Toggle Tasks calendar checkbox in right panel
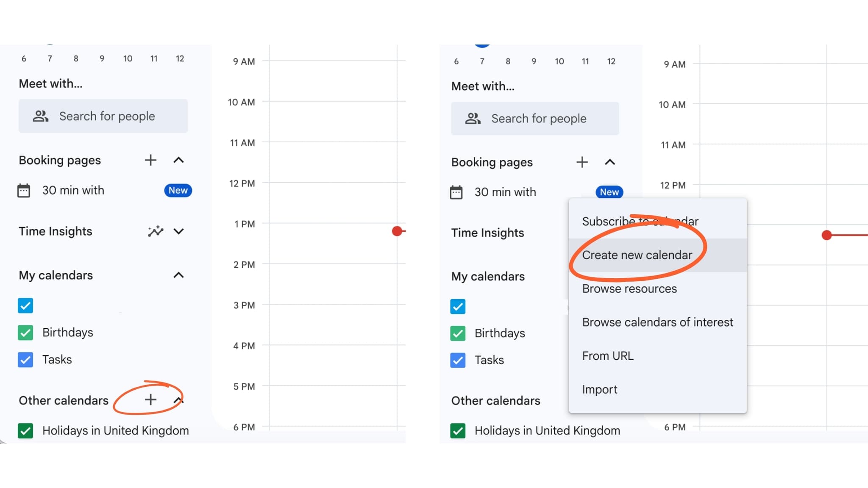Image resolution: width=868 pixels, height=488 pixels. click(458, 360)
